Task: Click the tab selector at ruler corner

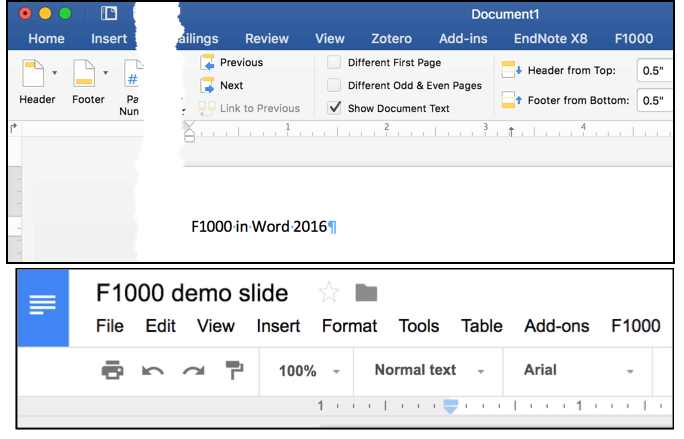Action: [14, 127]
